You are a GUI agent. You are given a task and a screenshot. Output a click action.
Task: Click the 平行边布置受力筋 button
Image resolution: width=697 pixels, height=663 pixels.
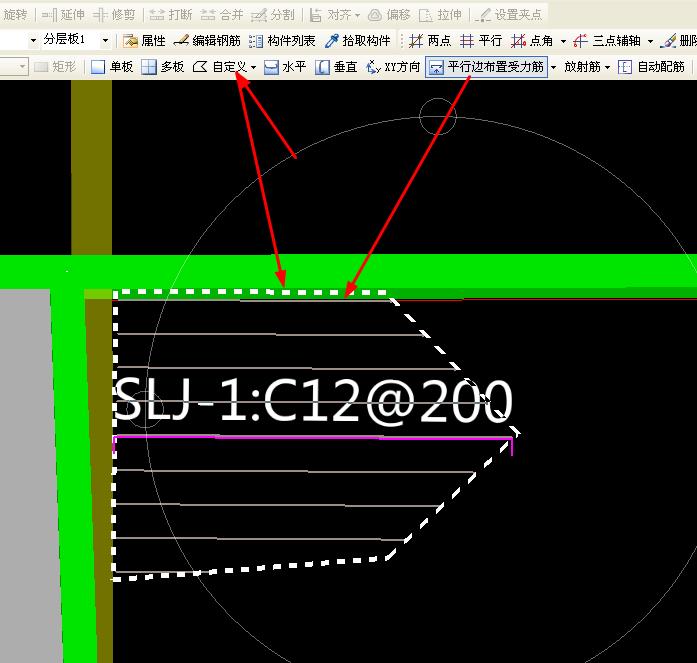tap(487, 67)
